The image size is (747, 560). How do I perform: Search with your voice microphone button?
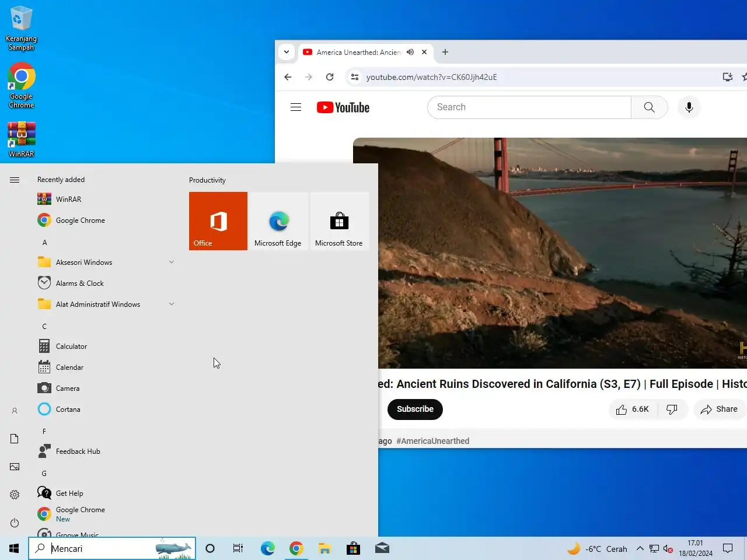pyautogui.click(x=689, y=107)
